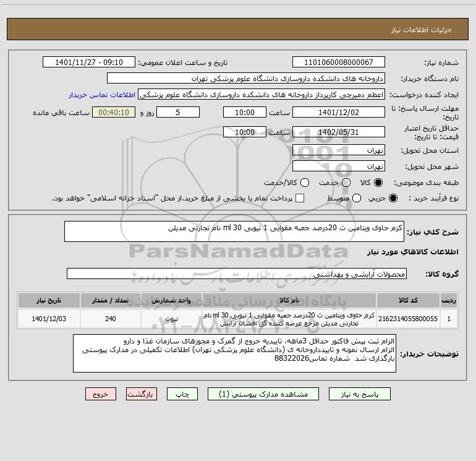Click the delivery city field تهران
This screenshot has height=461, width=476.
click(339, 166)
